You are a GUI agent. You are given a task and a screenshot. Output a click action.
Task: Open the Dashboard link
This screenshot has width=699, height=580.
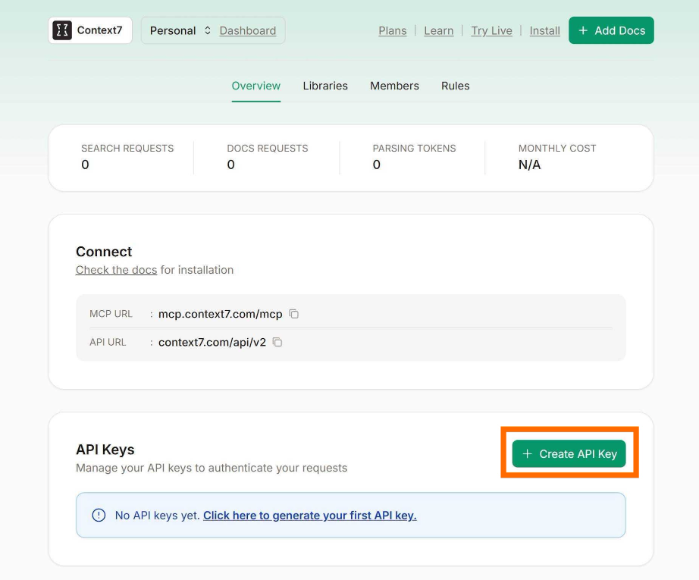point(247,31)
